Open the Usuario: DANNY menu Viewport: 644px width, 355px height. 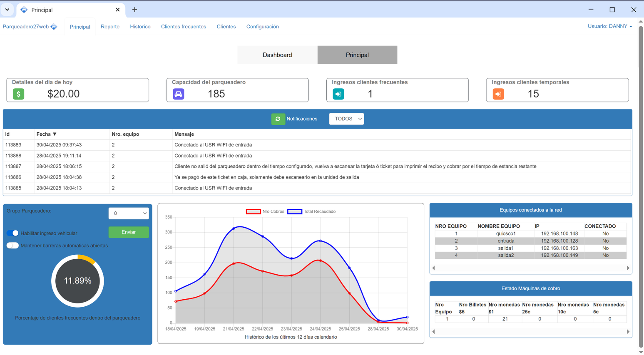click(x=609, y=26)
